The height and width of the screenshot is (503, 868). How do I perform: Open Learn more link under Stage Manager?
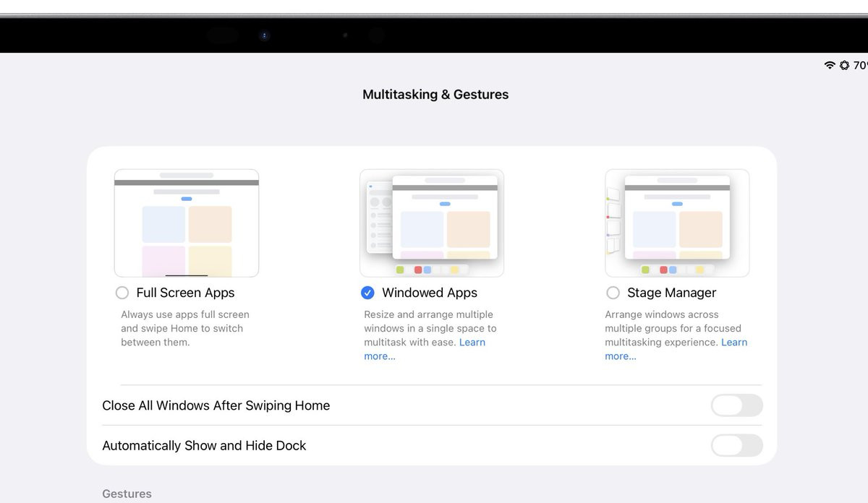click(x=733, y=343)
